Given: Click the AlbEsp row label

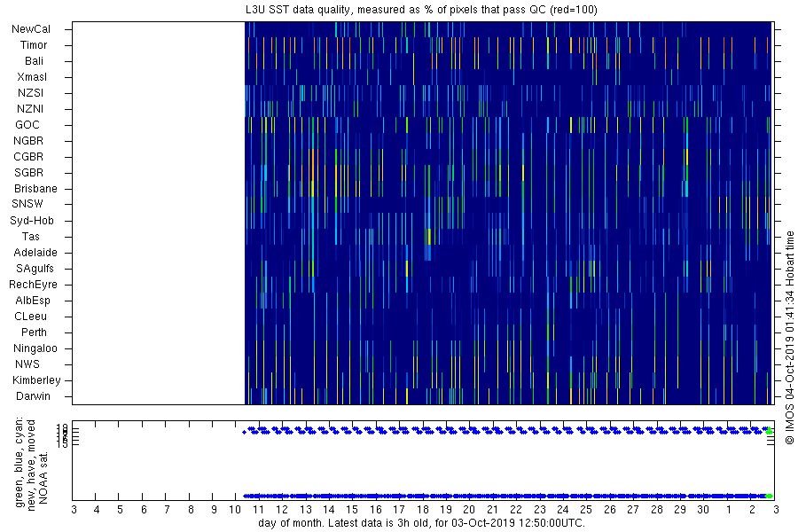Looking at the screenshot, I should click(33, 301).
